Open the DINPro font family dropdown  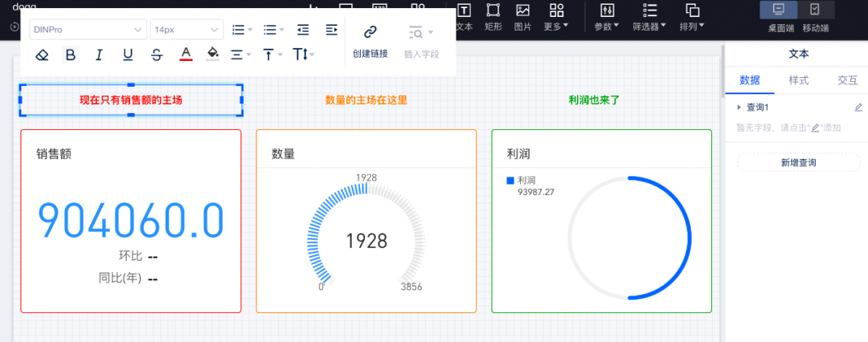pyautogui.click(x=88, y=30)
